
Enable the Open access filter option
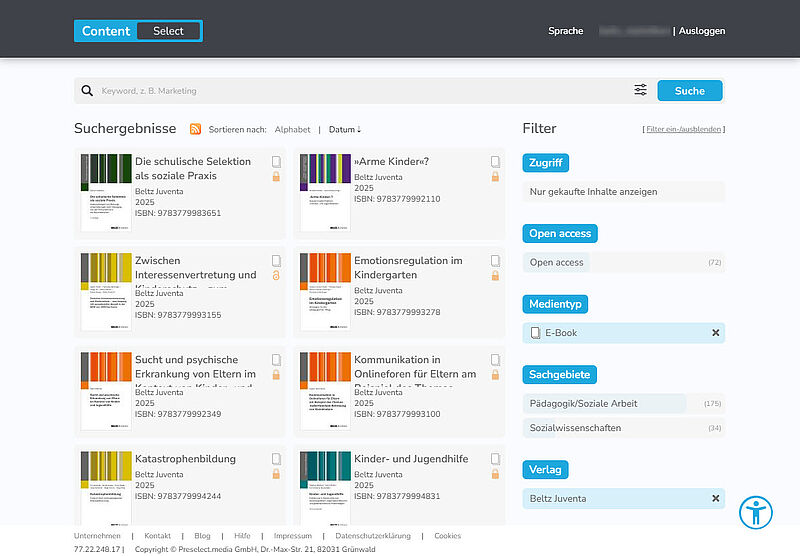[557, 263]
